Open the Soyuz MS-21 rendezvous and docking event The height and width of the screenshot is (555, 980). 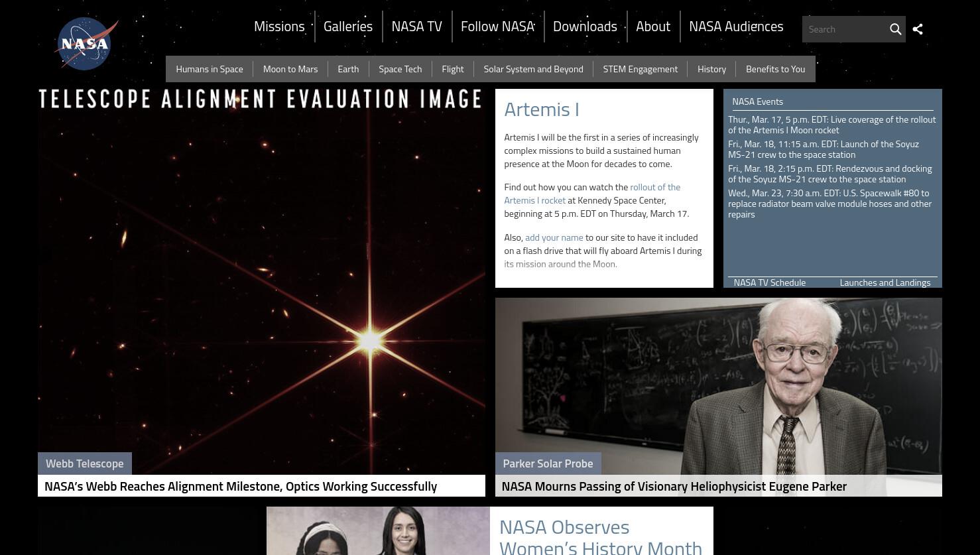click(830, 174)
